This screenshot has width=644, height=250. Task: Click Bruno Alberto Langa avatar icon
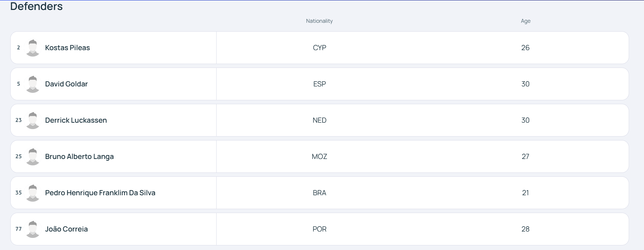(x=33, y=156)
